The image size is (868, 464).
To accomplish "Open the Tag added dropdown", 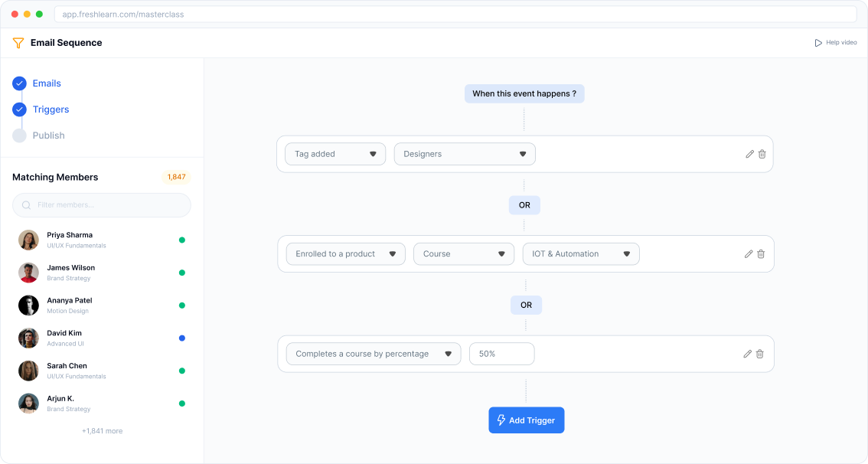I will coord(335,154).
